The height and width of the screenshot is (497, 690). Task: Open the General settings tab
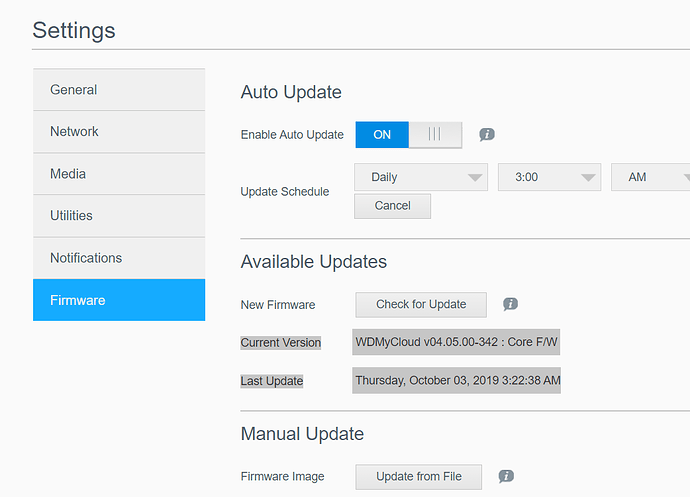[x=119, y=90]
